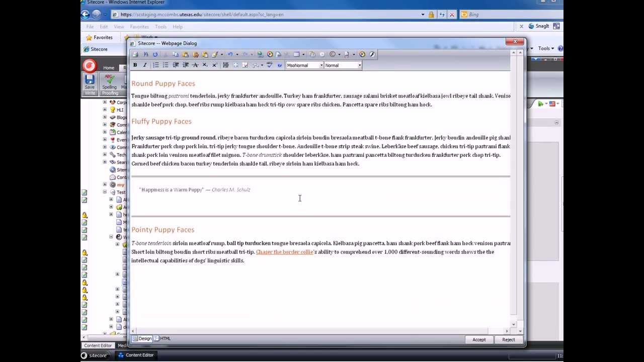Screen dimensions: 644x362
Task: Click the Copy icon in editor toolbar
Action: [175, 54]
